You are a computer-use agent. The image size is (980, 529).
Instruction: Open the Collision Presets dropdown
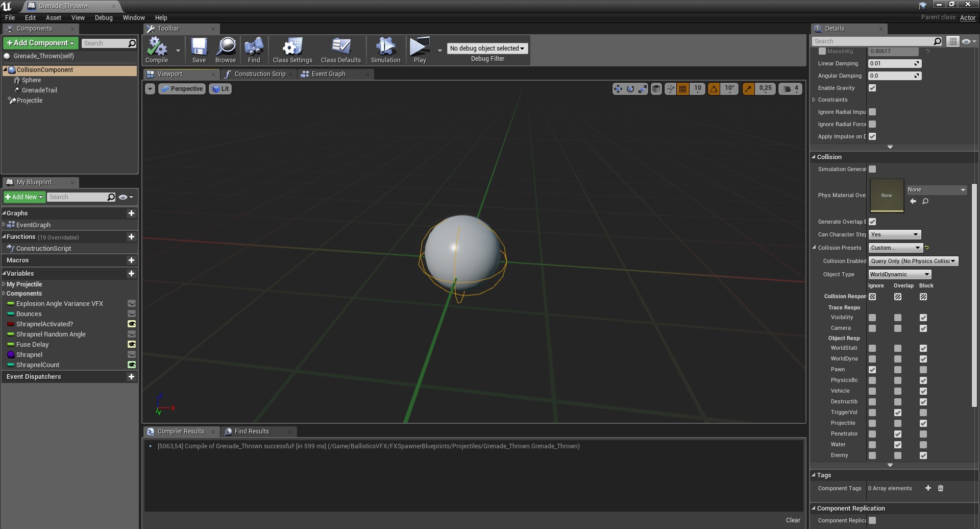click(x=895, y=248)
